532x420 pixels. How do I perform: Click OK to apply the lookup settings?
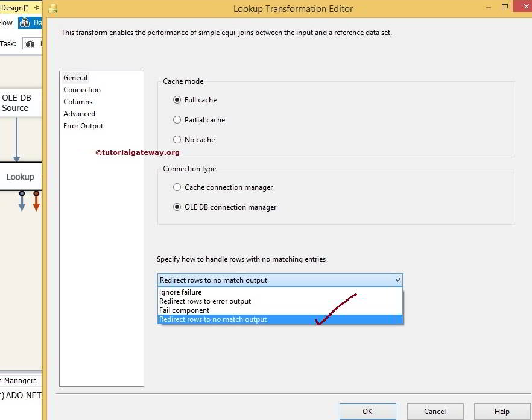[x=367, y=412]
